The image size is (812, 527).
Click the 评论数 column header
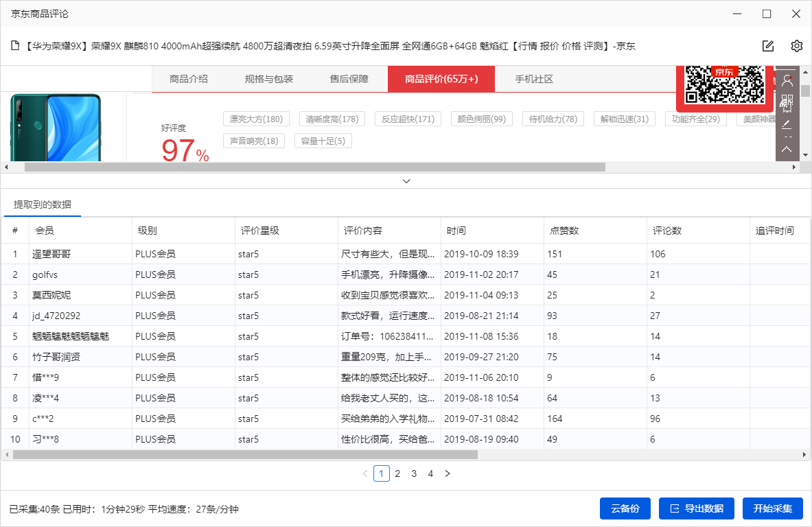699,231
